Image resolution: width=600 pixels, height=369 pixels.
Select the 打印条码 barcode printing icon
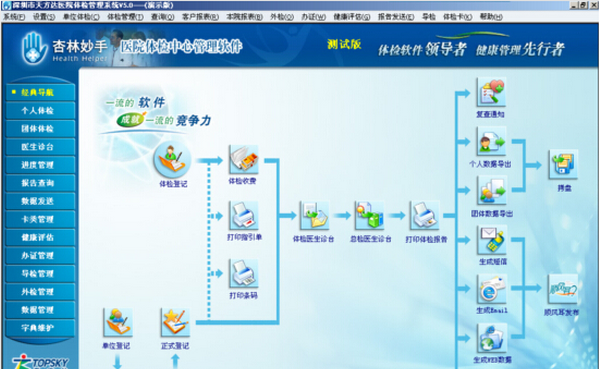tap(244, 274)
